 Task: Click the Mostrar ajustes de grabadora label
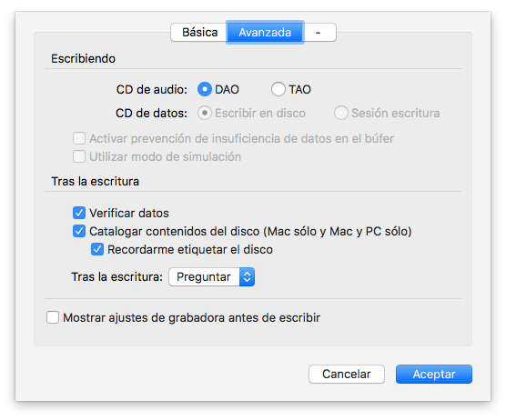click(192, 318)
